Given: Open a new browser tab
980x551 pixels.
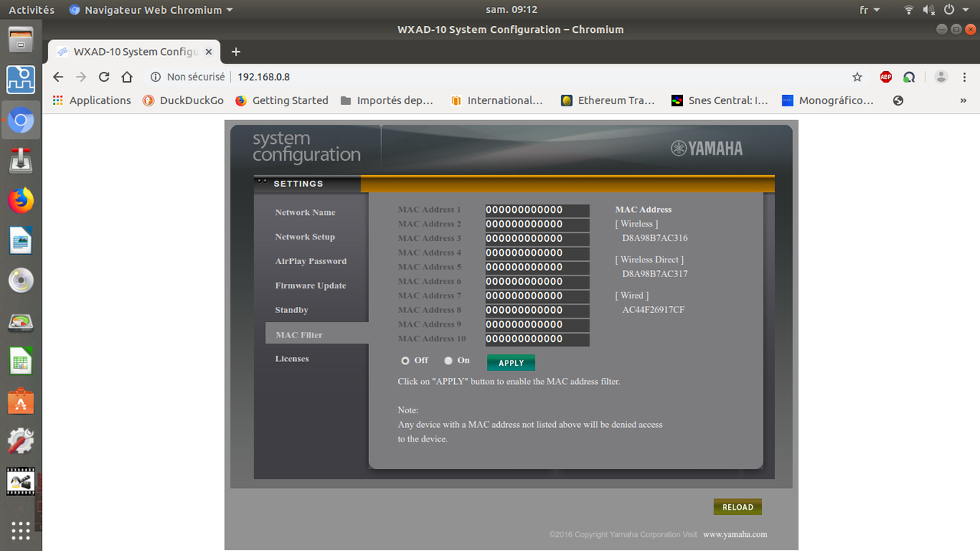Looking at the screenshot, I should point(236,51).
